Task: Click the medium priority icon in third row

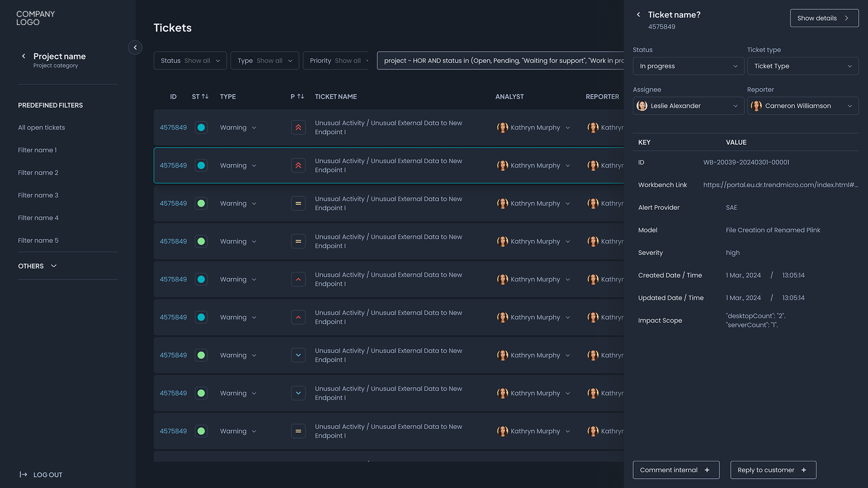Action: (x=298, y=203)
